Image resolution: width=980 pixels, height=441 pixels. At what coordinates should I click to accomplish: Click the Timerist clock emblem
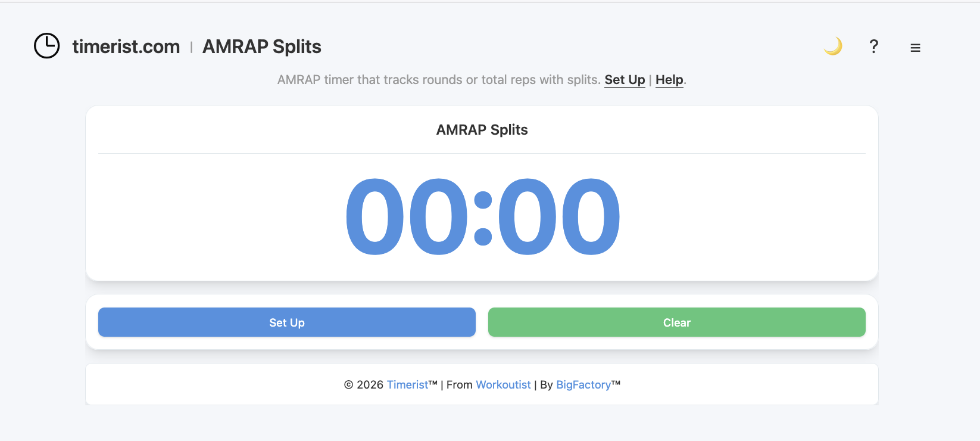coord(46,46)
